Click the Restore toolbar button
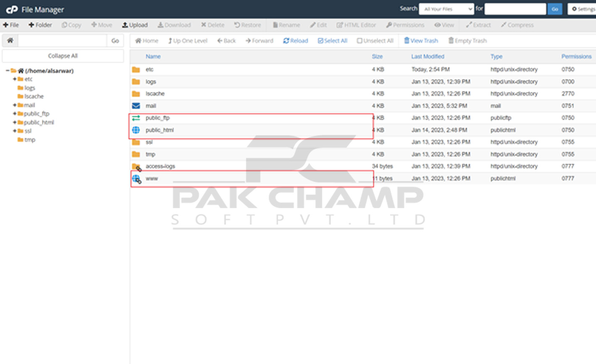The width and height of the screenshot is (596, 364). point(247,25)
